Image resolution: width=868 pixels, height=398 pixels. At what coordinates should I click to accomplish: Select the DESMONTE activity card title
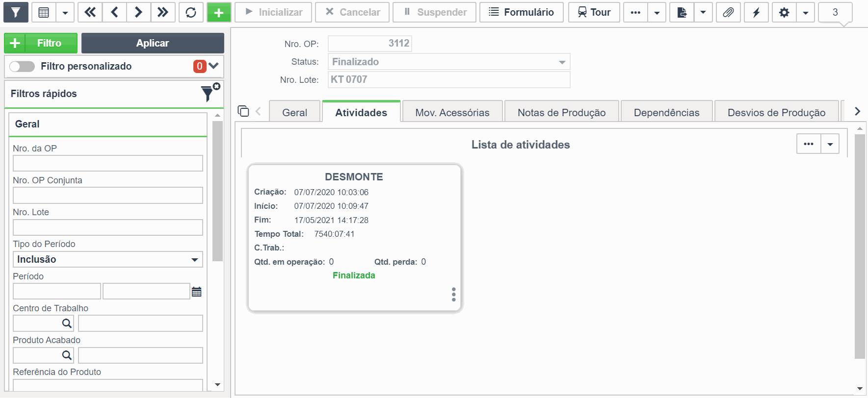354,176
